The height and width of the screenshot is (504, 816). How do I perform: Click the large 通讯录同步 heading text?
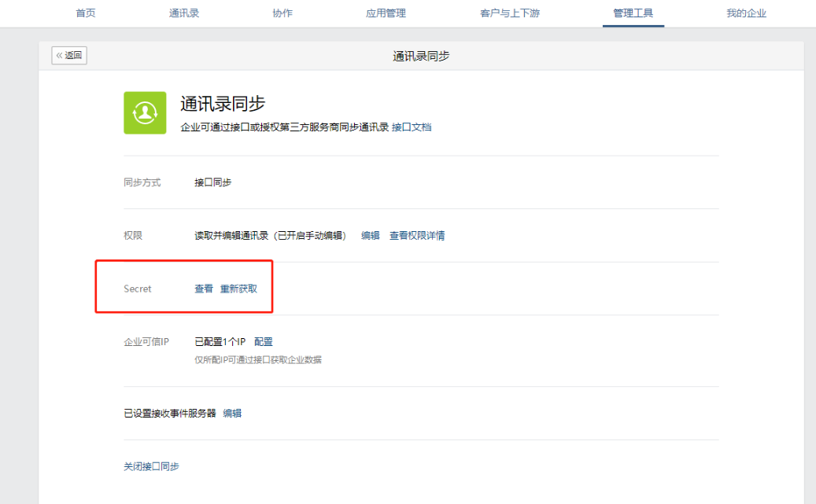click(223, 105)
